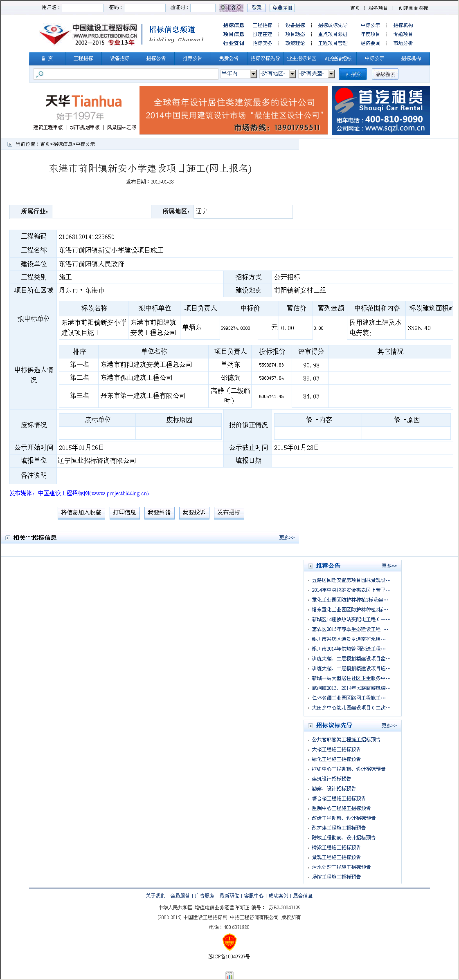Open 污水处理工程施工招标预告 sidebar link
The image size is (459, 980).
[341, 867]
